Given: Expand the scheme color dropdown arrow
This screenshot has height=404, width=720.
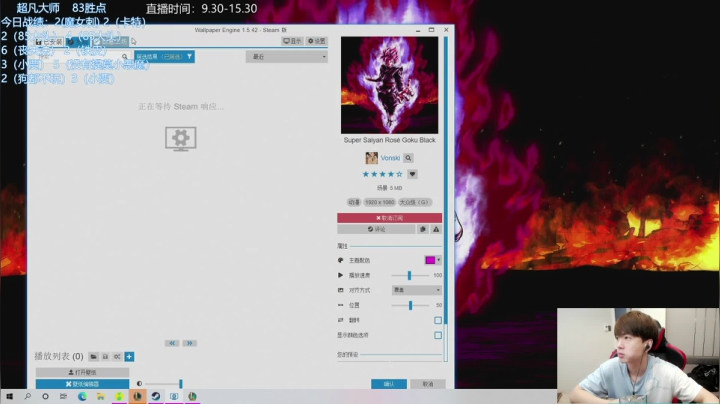Looking at the screenshot, I should pos(439,260).
